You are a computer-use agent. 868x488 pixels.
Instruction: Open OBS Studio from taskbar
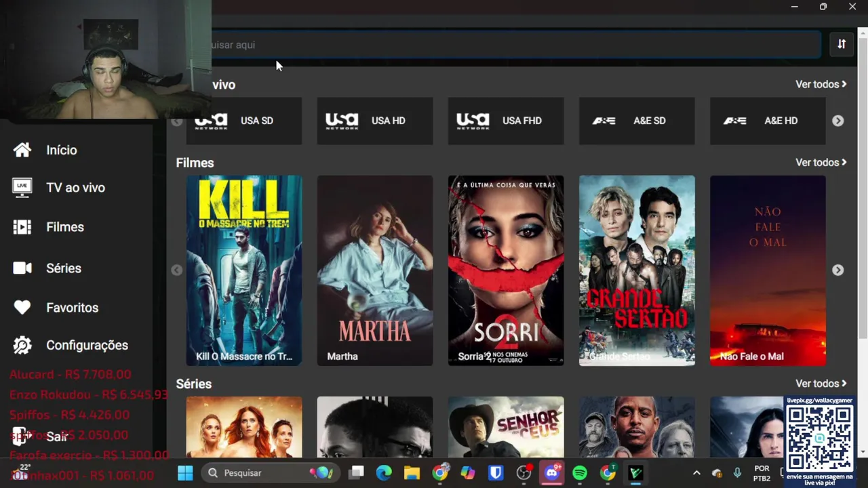coord(524,473)
